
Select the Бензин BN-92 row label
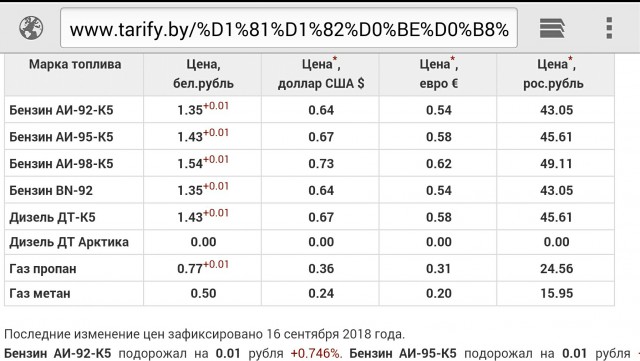(x=51, y=191)
